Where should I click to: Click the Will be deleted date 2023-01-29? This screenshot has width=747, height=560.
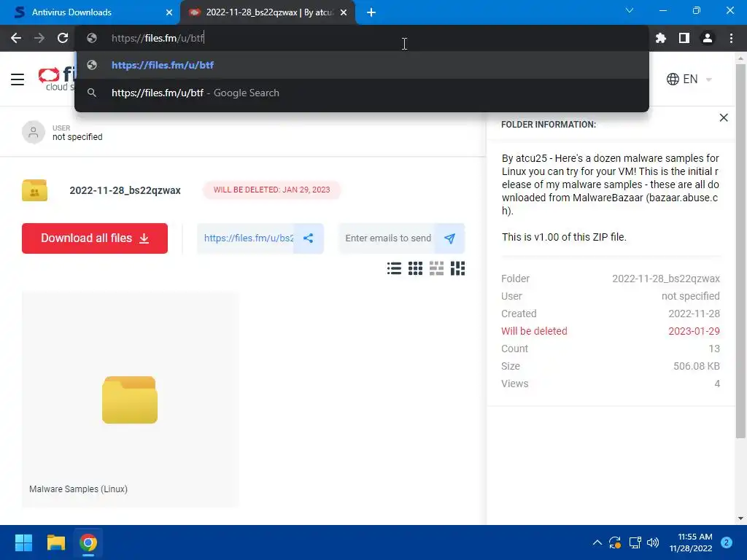(x=694, y=331)
